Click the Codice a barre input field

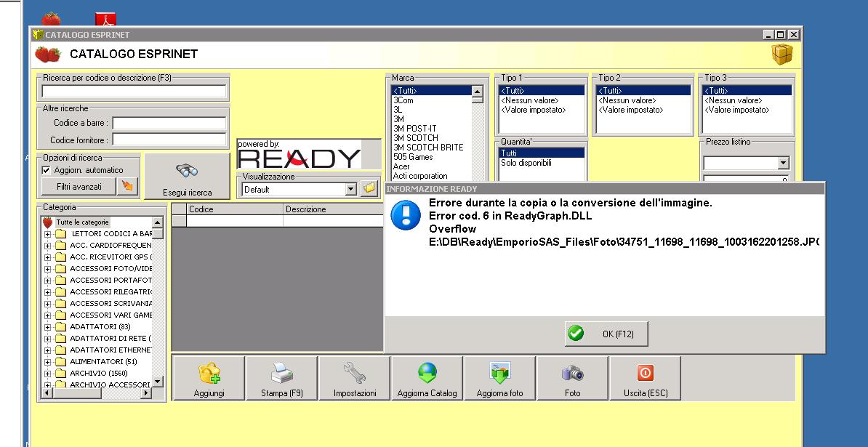coord(169,123)
